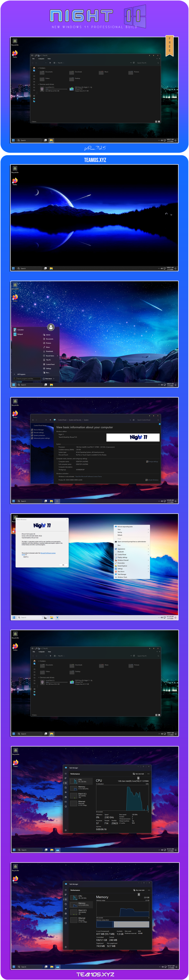Expand the View submenu in context menu
189x980 pixels.
coord(132,529)
